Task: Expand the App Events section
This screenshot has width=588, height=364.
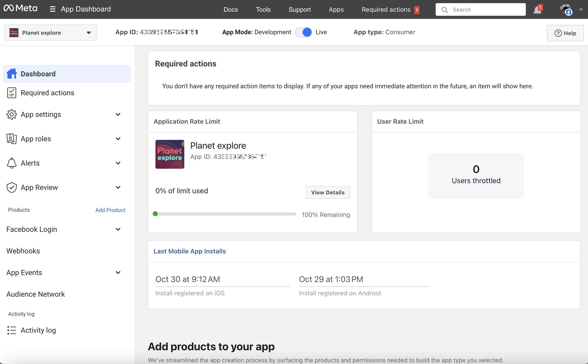Action: [x=118, y=273]
